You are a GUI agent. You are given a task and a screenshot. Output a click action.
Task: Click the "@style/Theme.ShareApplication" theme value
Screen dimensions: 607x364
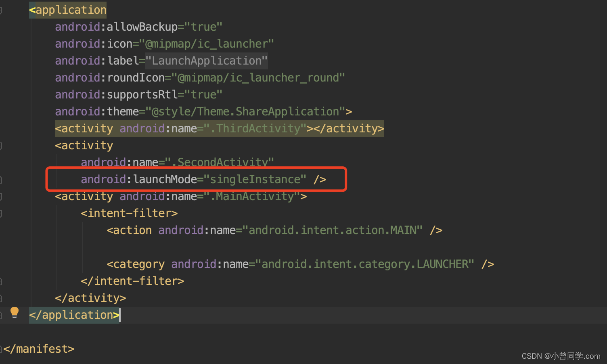point(245,111)
